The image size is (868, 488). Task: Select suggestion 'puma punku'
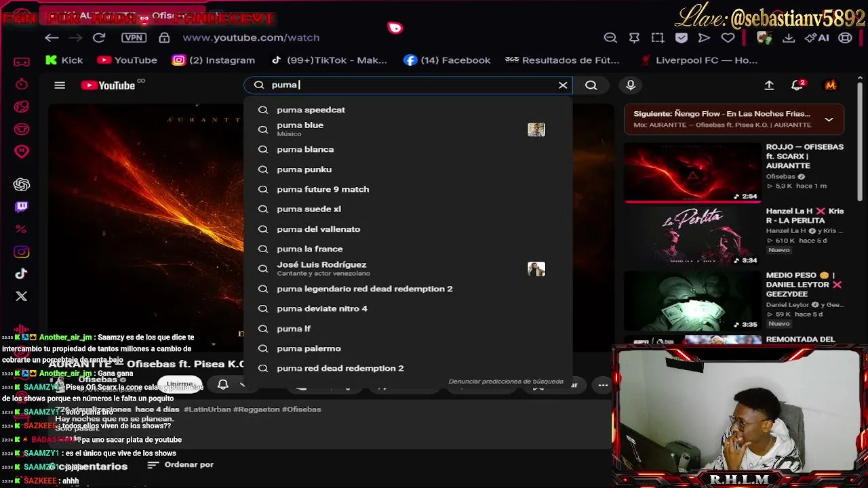pyautogui.click(x=408, y=169)
